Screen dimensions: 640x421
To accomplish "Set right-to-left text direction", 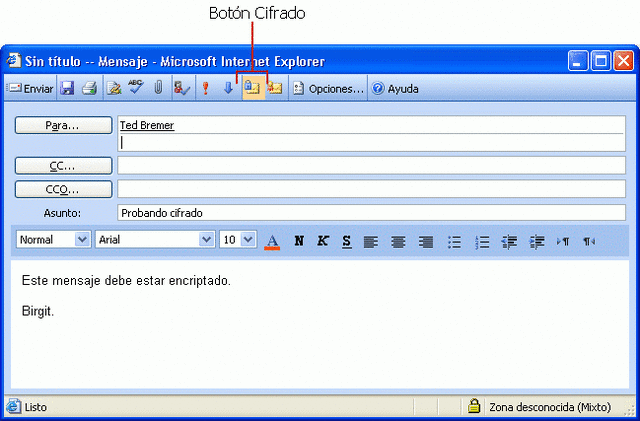I will pyautogui.click(x=589, y=242).
